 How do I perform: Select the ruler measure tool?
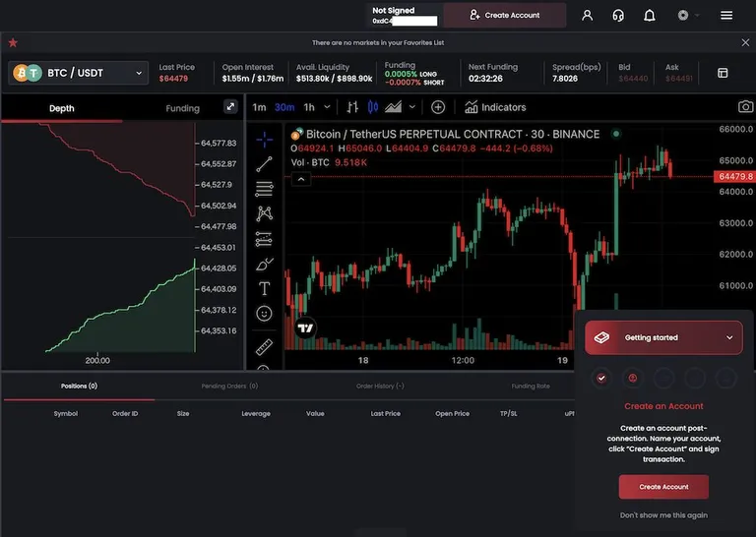[264, 347]
